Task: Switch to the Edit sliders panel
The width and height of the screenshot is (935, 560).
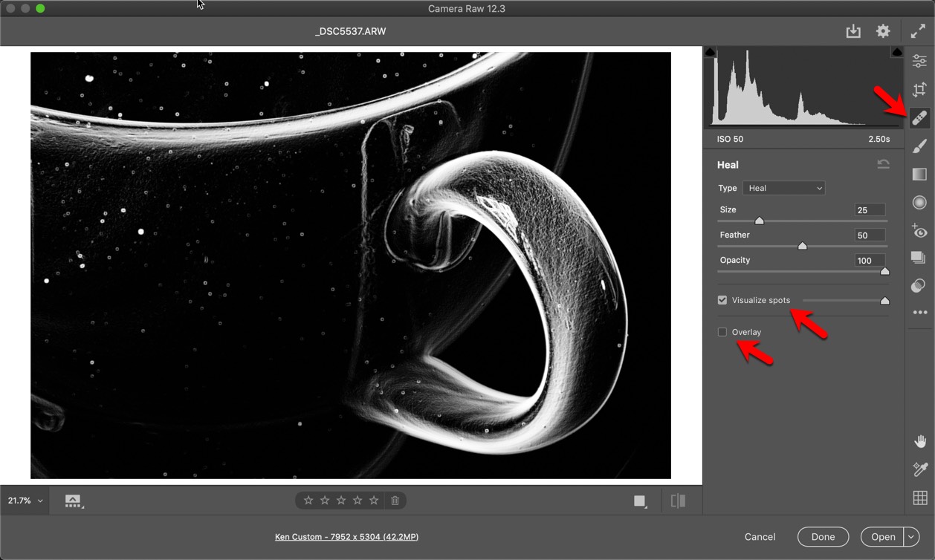Action: [x=919, y=61]
